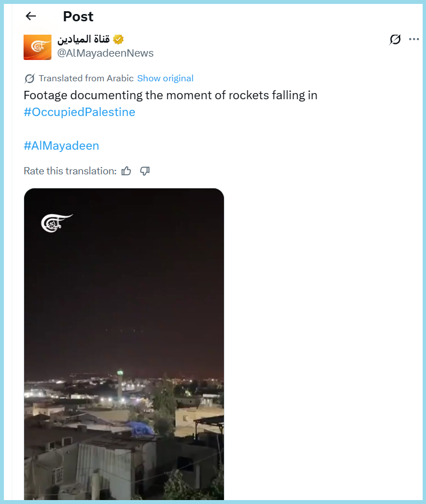Open the three-dot more options menu

point(414,39)
